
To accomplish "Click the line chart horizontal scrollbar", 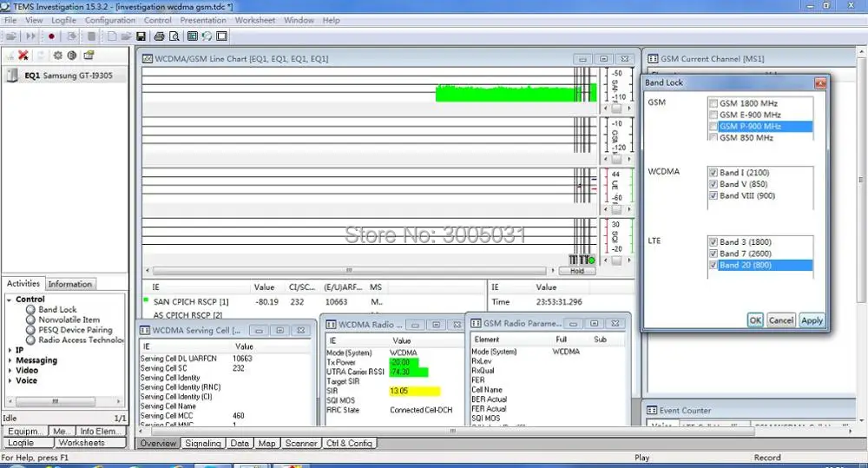I will pyautogui.click(x=349, y=271).
